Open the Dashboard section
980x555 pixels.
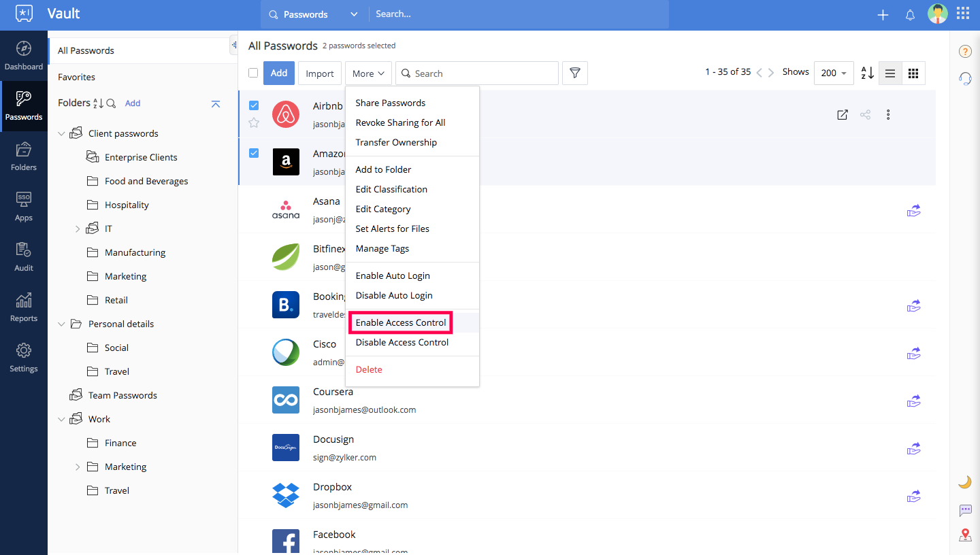24,56
